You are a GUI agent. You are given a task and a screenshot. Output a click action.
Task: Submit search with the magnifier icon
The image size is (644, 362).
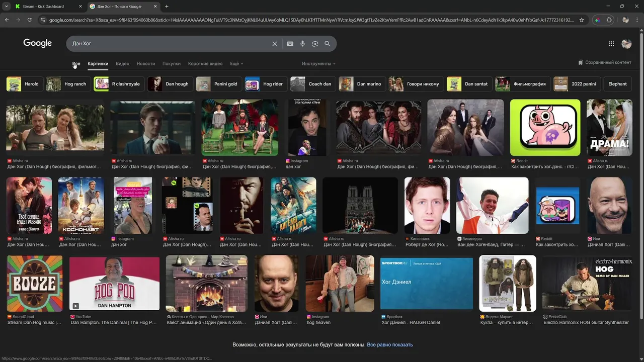[x=328, y=44]
